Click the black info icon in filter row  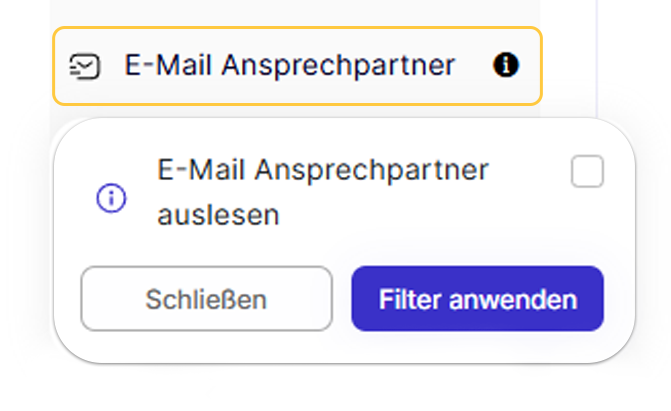click(x=506, y=66)
